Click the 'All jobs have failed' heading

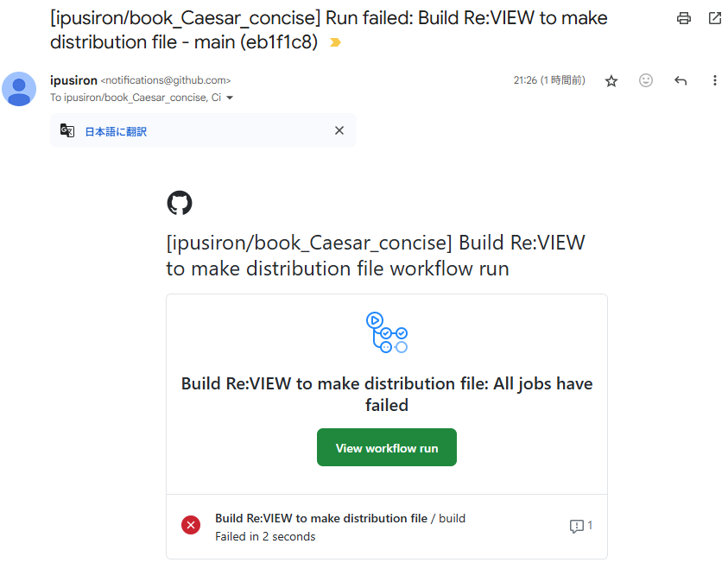point(387,394)
